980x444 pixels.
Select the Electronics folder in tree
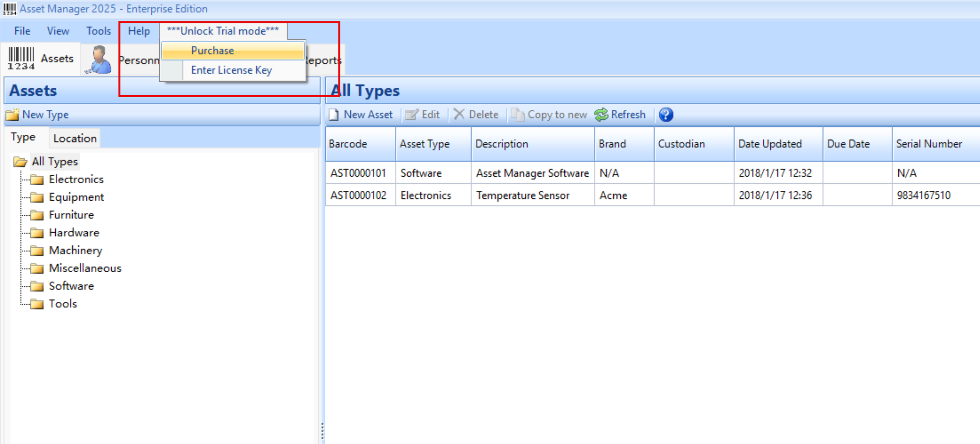[x=76, y=179]
